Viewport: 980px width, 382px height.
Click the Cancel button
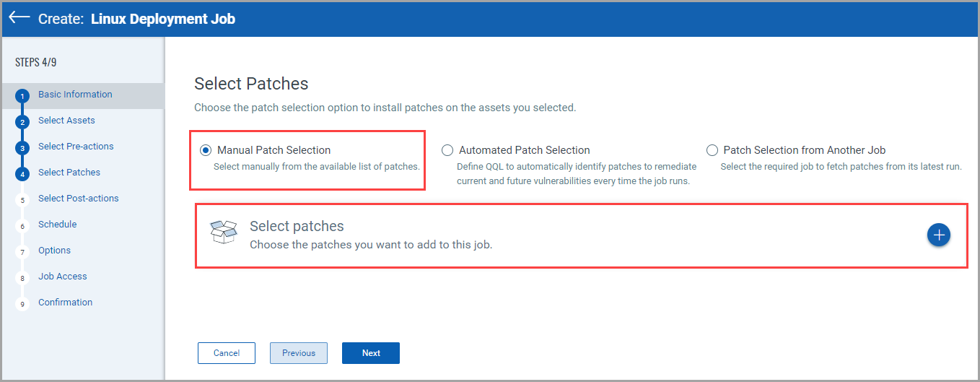pos(227,353)
